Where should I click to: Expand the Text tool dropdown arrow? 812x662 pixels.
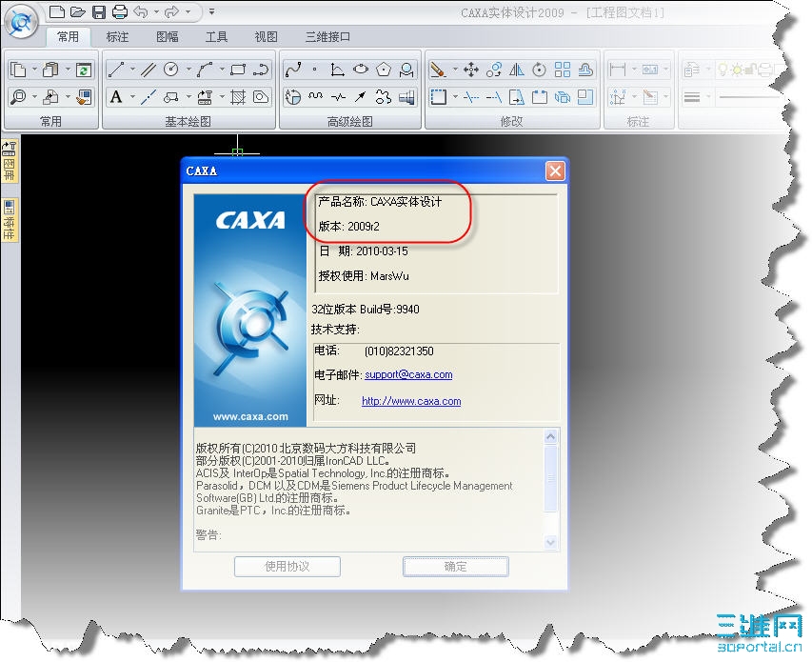click(x=132, y=97)
